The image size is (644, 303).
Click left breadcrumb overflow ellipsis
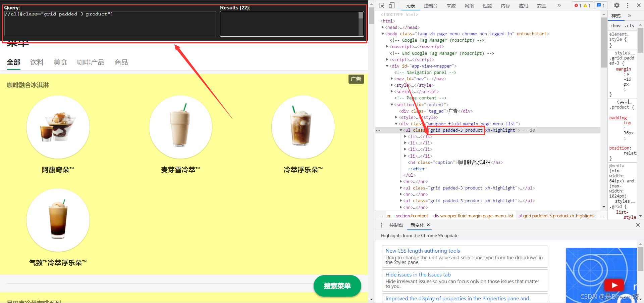pos(381,216)
